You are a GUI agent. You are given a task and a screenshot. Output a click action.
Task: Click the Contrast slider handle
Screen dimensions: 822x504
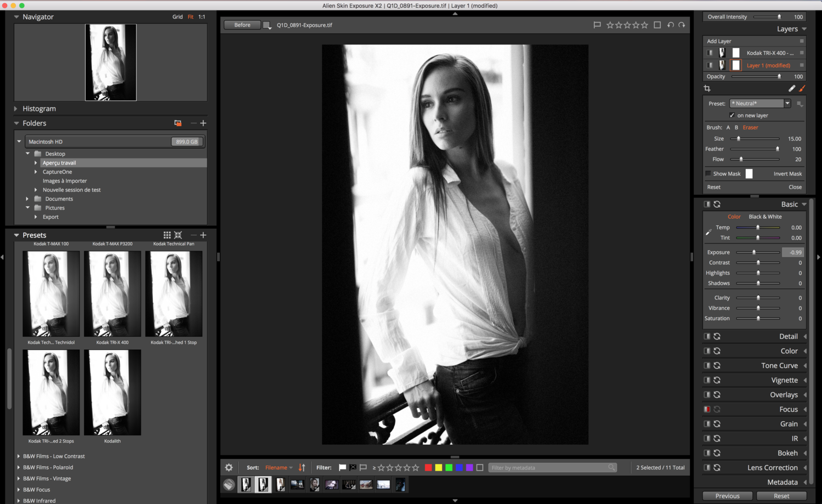(758, 263)
